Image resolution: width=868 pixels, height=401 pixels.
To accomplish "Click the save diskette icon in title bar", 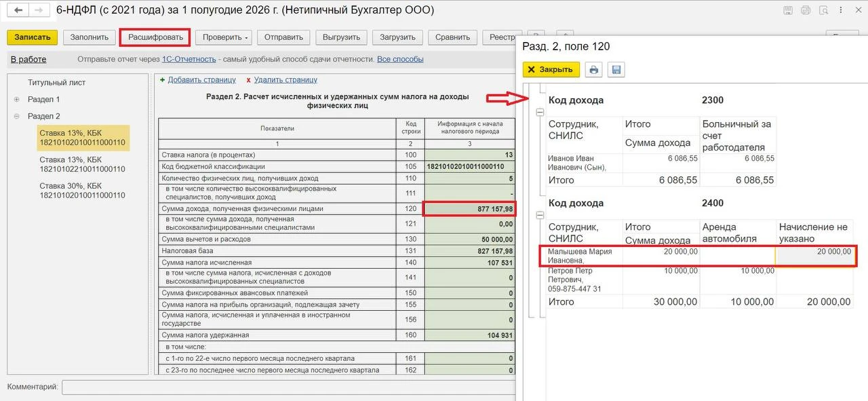I will coord(788,10).
